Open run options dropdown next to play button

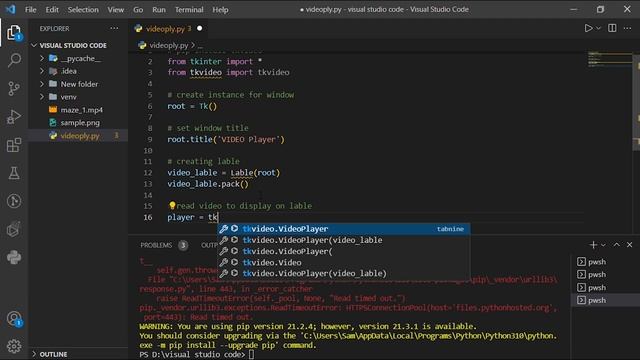(598, 28)
